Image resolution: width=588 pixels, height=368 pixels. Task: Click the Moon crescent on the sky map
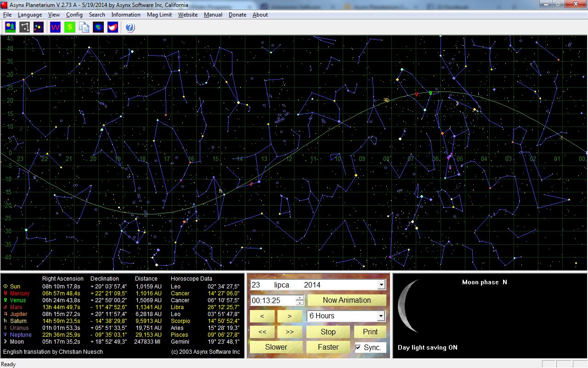point(458,103)
